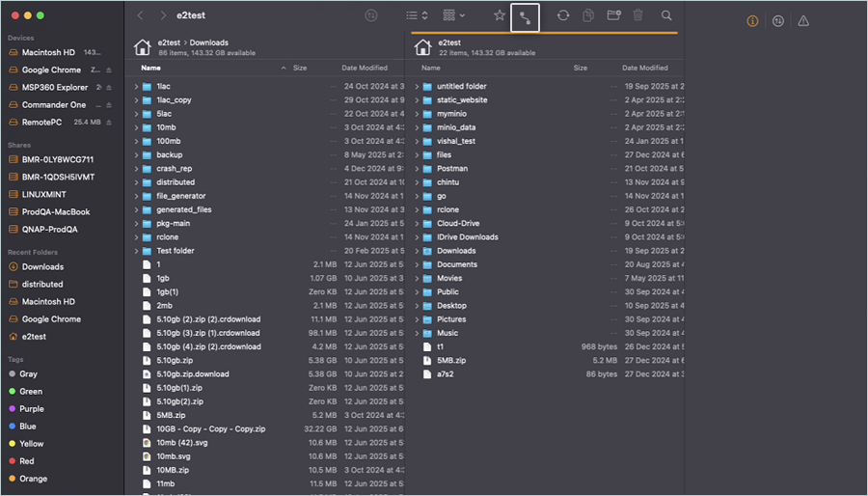Click the star favorites icon in toolbar

tap(499, 15)
